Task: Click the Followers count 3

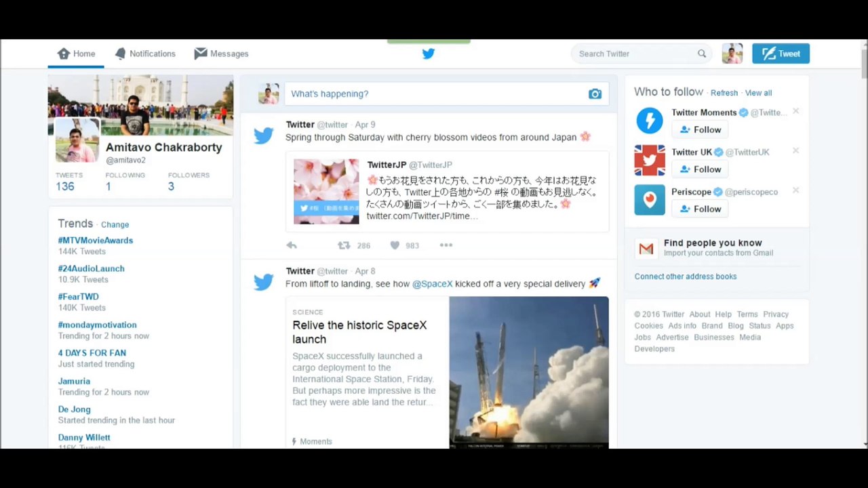Action: 171,186
